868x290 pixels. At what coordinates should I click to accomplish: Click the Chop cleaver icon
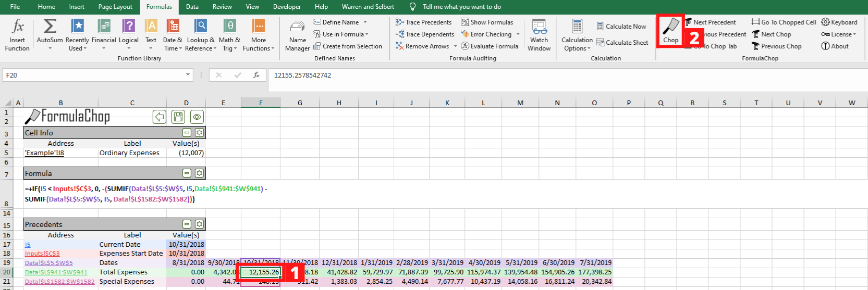pyautogui.click(x=670, y=27)
